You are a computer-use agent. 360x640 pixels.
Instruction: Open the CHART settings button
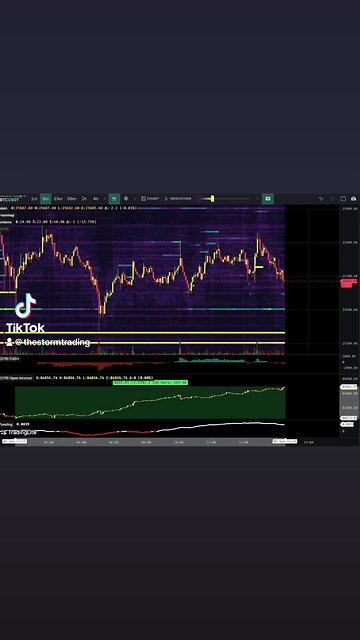tap(150, 199)
